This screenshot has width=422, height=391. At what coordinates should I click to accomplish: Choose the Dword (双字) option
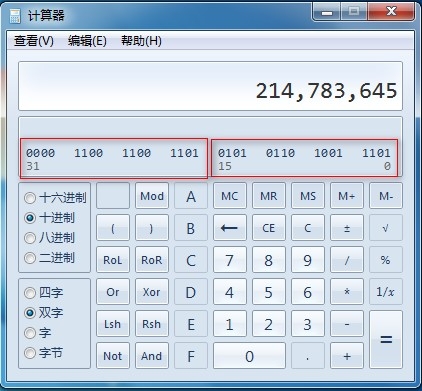click(x=30, y=313)
